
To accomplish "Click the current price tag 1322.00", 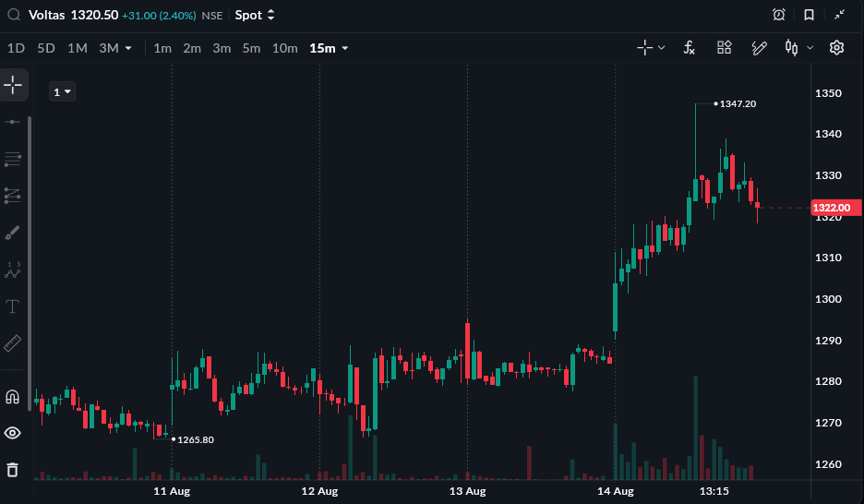I will pyautogui.click(x=835, y=208).
